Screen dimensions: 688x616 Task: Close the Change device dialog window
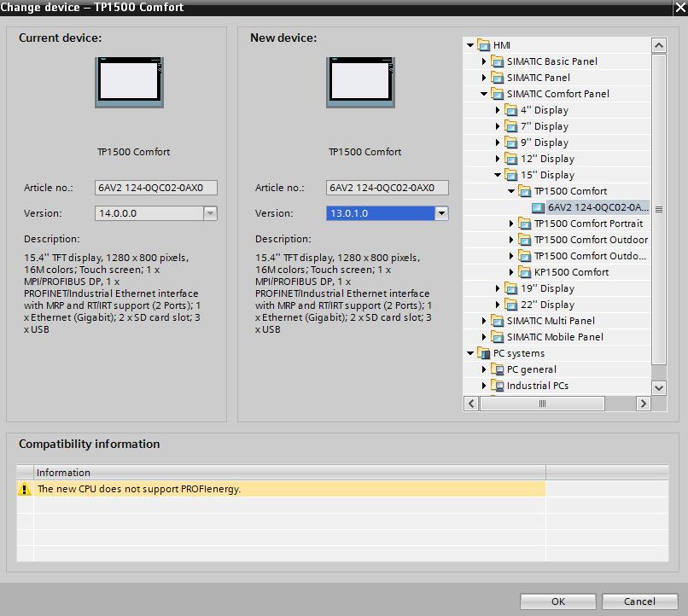680,8
